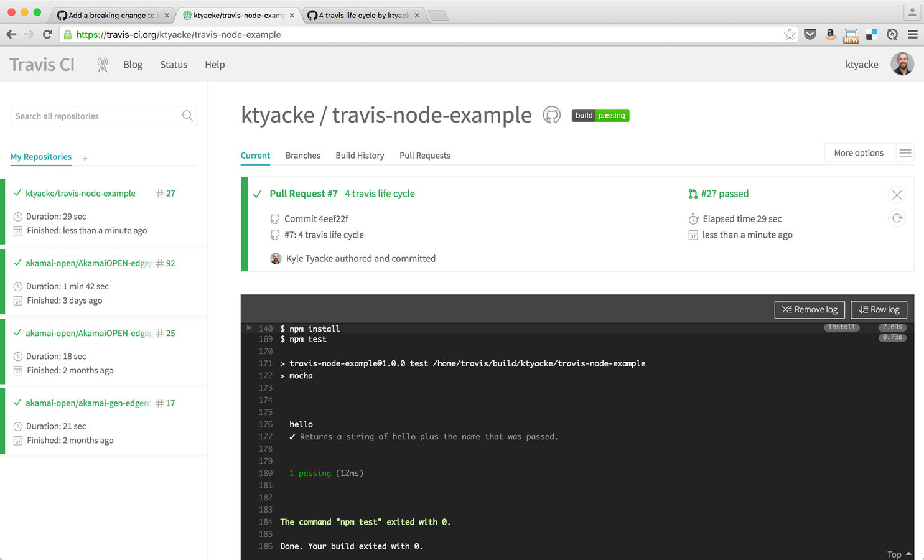Switch to the Branches tab

point(303,156)
